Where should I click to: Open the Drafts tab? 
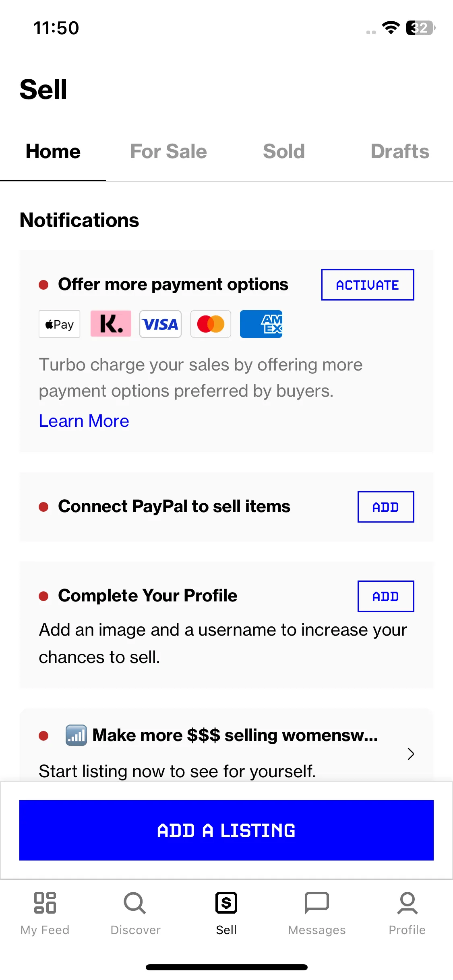(400, 152)
